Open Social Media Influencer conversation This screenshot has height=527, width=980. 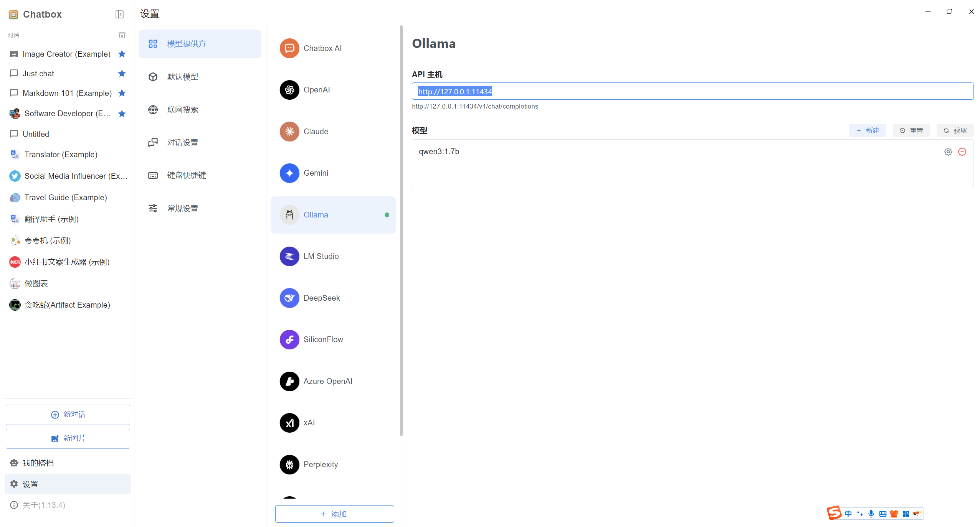coord(68,176)
